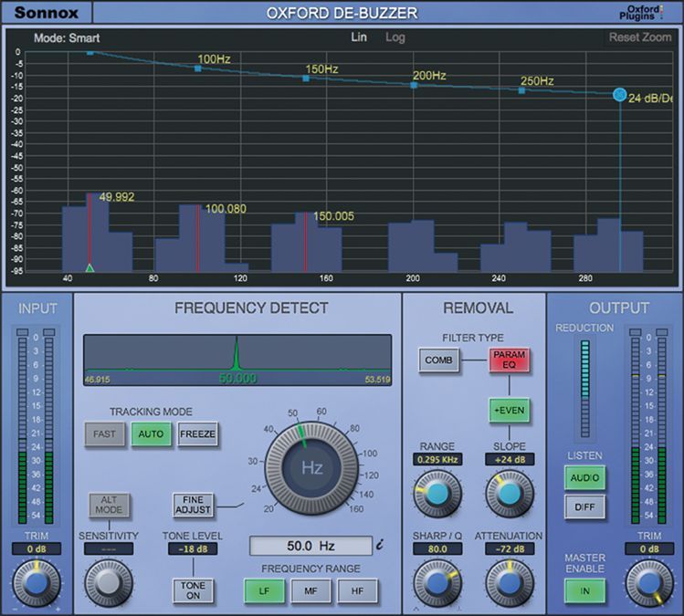684x616 pixels.
Task: Select the 24 dB slope circle handle
Action: (x=620, y=95)
